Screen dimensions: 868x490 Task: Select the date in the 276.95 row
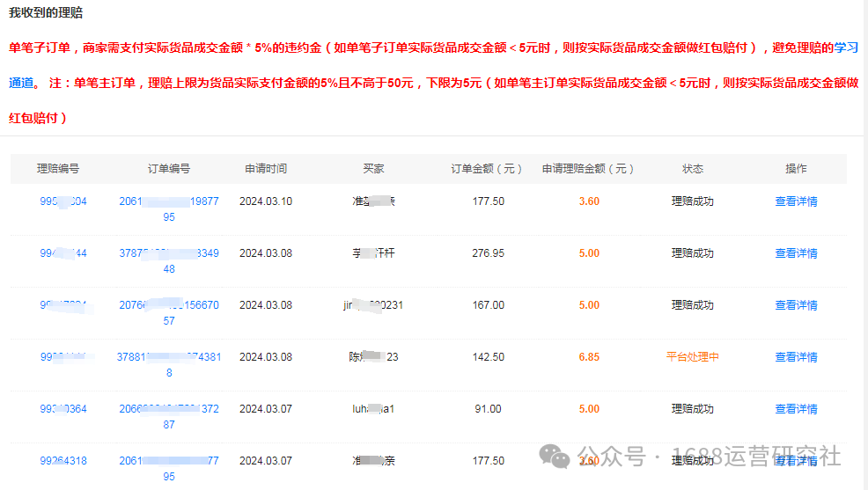pos(266,253)
